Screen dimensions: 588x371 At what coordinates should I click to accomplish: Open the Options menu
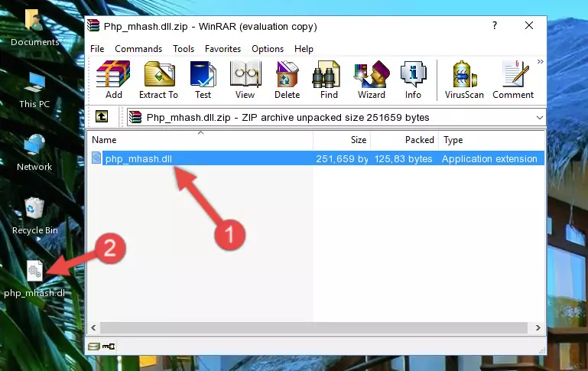coord(268,49)
